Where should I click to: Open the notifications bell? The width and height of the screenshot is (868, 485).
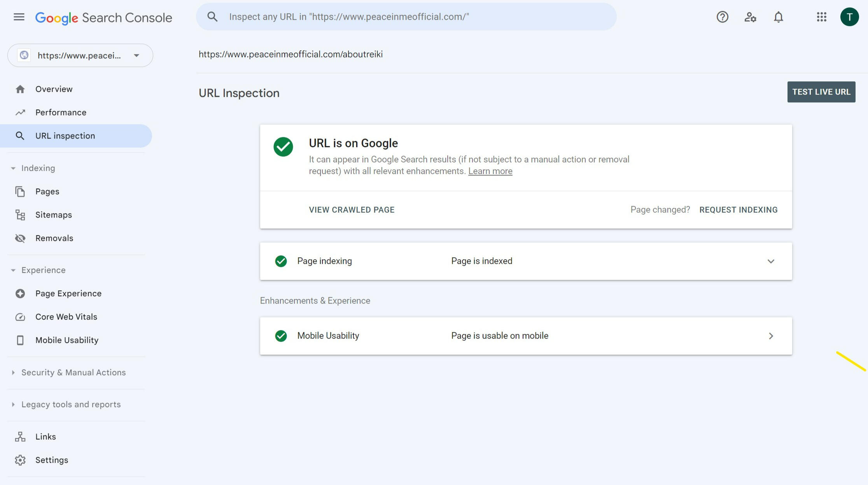point(778,17)
